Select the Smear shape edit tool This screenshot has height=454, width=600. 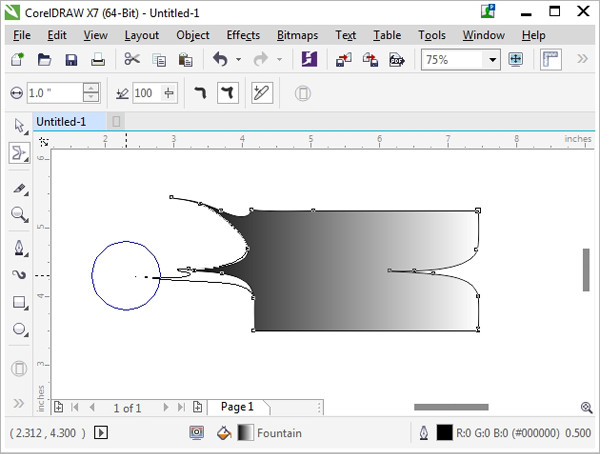click(19, 153)
